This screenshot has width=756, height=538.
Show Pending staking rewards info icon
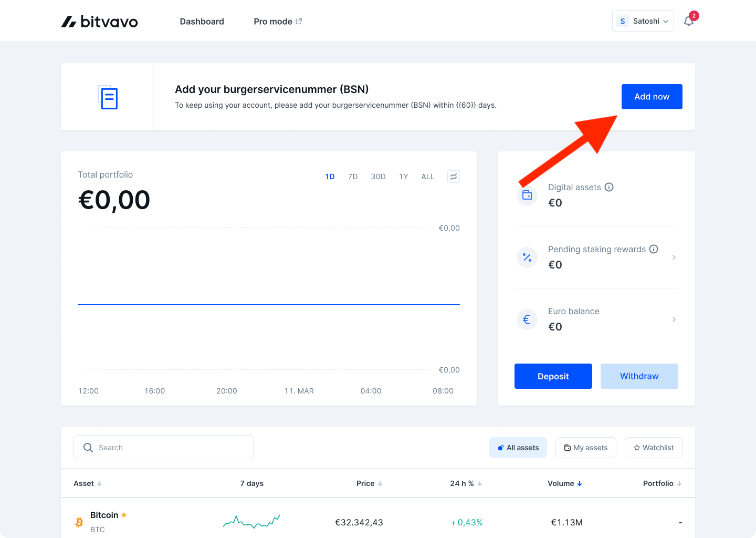click(654, 249)
